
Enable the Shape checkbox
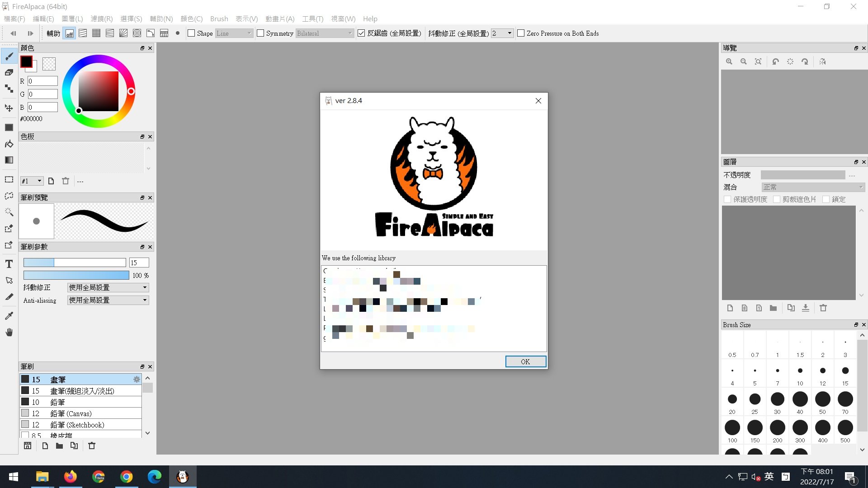coord(191,33)
